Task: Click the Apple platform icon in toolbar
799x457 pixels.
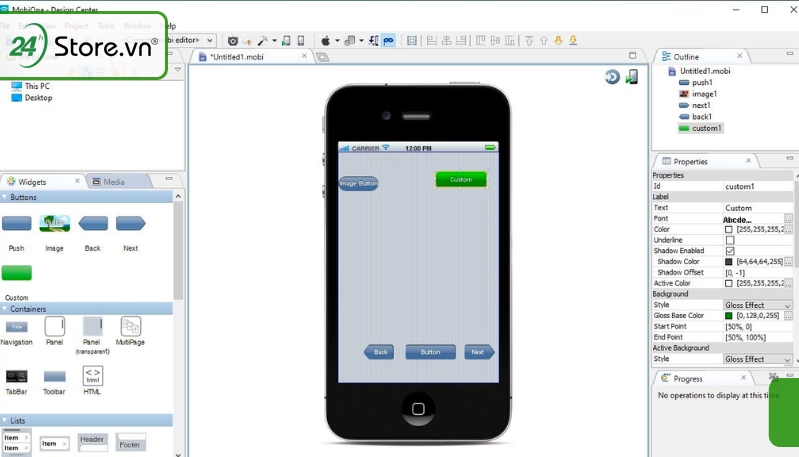Action: 326,41
